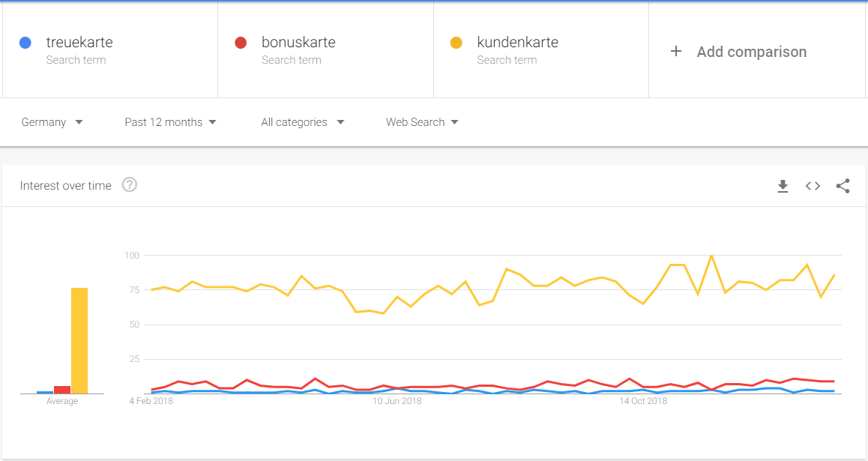
Task: Select the red bonuskarte dot
Action: point(241,43)
